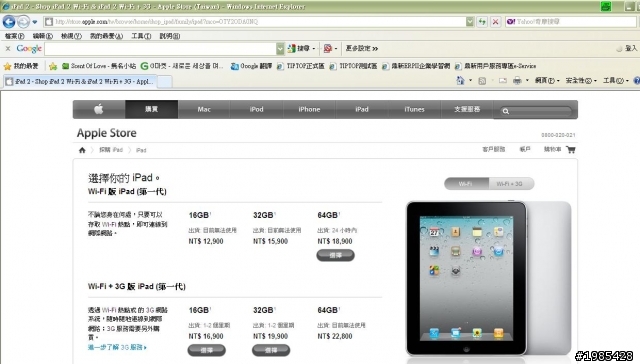Click the iPad product image

click(489, 279)
